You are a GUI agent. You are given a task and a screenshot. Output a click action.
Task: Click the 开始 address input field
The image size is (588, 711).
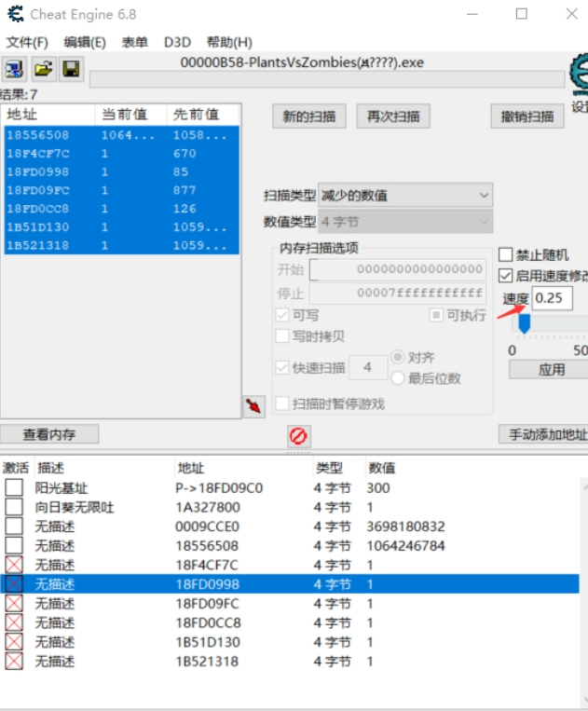pyautogui.click(x=398, y=269)
